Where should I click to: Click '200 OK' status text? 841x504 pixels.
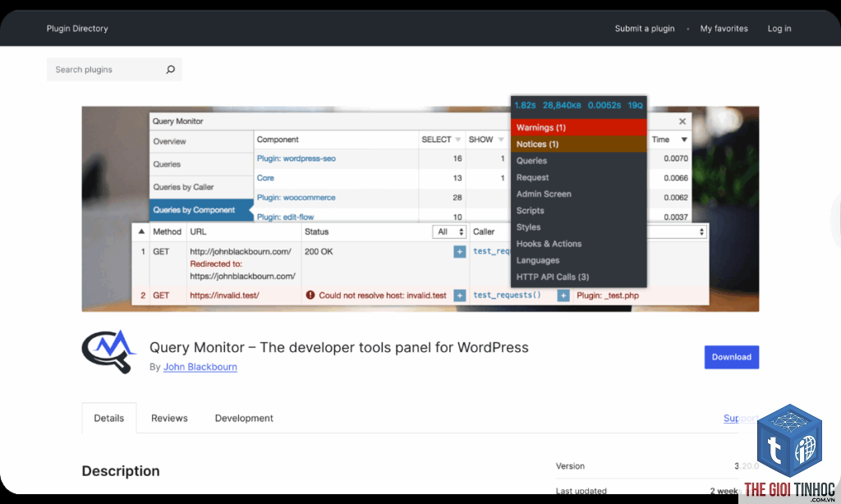tap(319, 251)
